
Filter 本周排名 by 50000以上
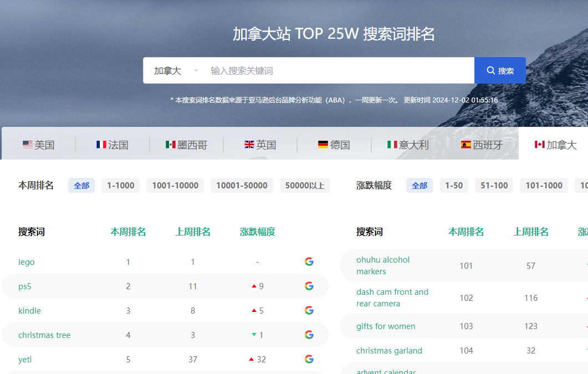click(305, 186)
